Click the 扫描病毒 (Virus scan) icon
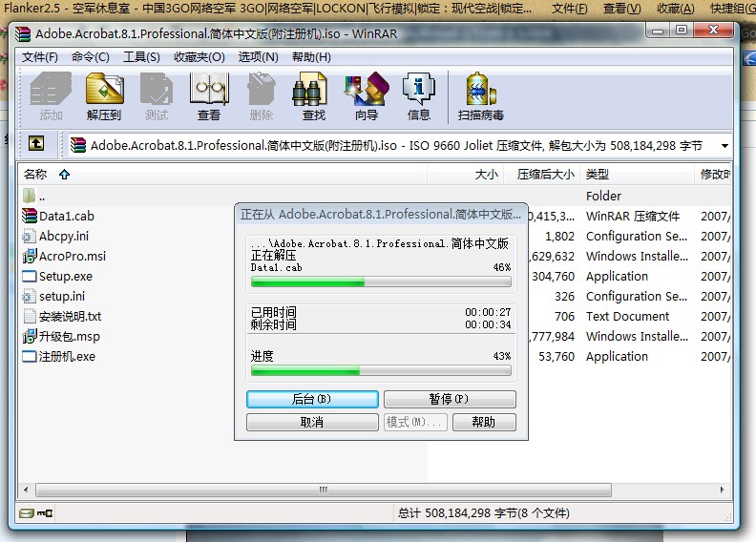 (x=480, y=96)
